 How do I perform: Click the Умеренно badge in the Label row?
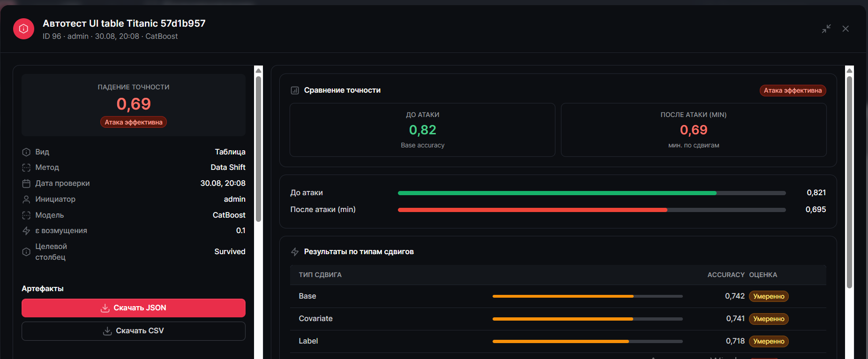point(769,341)
